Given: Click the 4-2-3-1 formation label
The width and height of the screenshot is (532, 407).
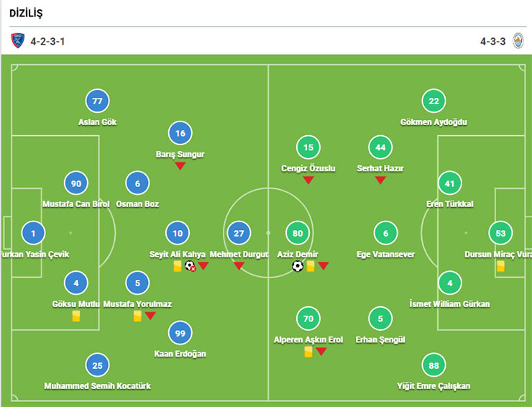Looking at the screenshot, I should pyautogui.click(x=49, y=41).
